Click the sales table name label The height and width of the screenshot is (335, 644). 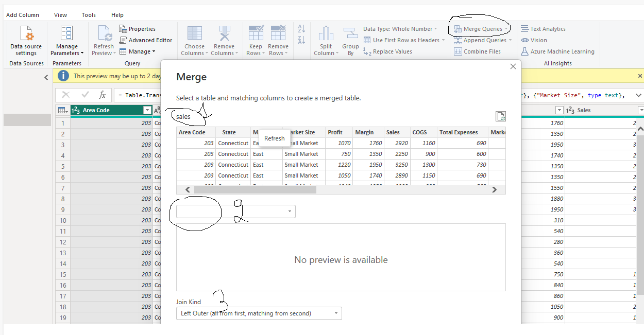[183, 117]
